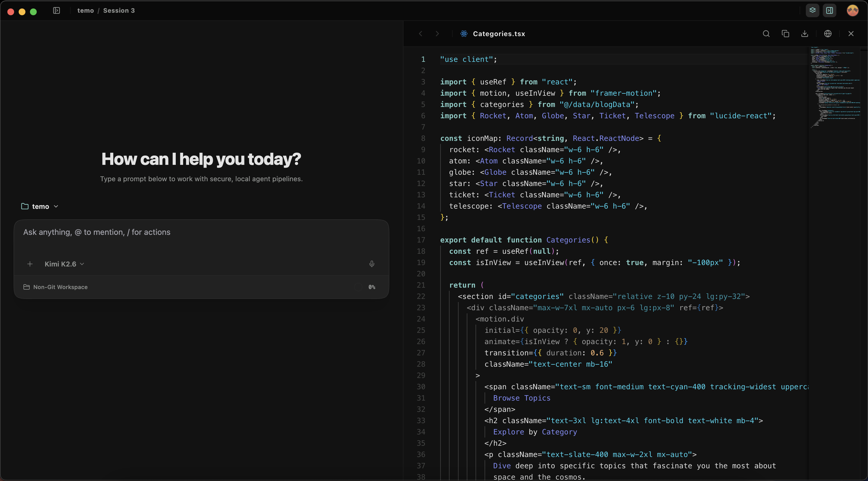Image resolution: width=868 pixels, height=481 pixels.
Task: Click the "@/data/blogData" import path
Action: 597,104
